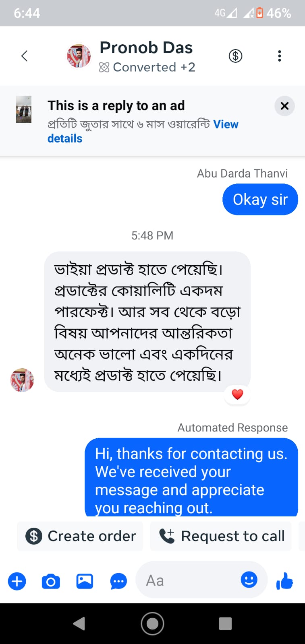Open payment dollar icon in header
This screenshot has width=305, height=644.
point(235,56)
